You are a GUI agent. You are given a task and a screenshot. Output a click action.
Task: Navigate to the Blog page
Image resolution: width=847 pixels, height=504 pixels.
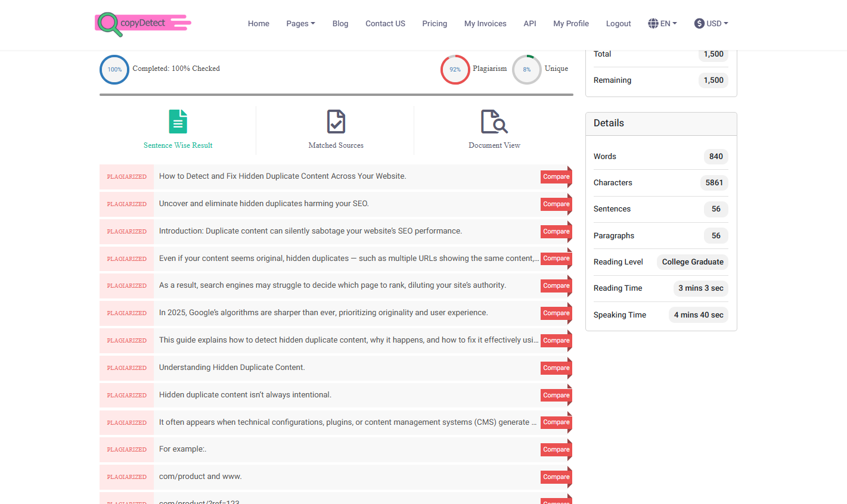coord(340,23)
